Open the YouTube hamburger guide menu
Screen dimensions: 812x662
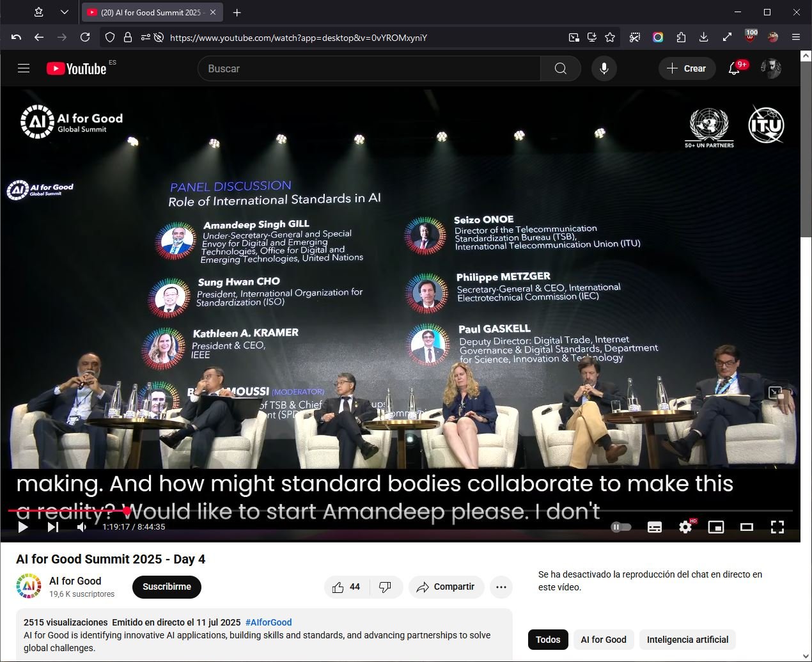click(x=24, y=68)
